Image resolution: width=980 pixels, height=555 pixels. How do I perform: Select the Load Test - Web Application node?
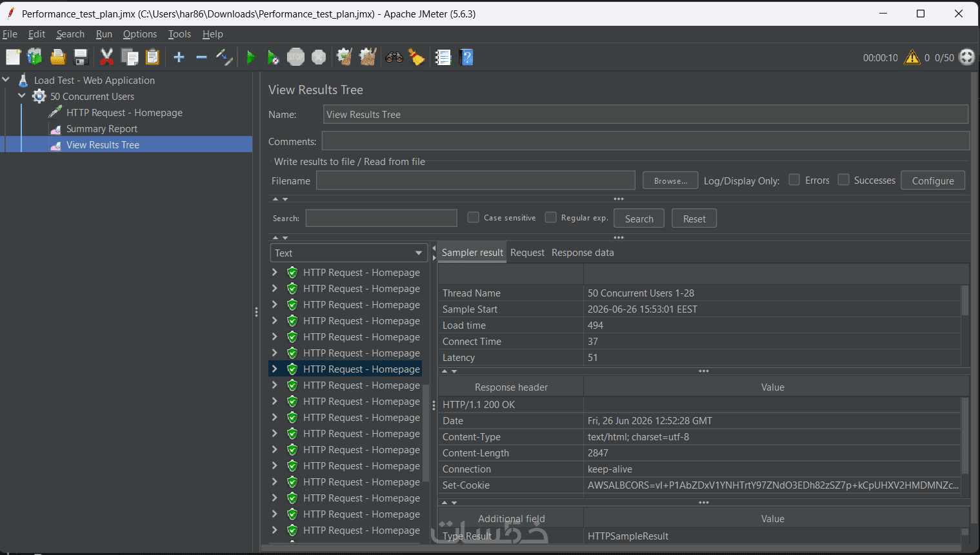pyautogui.click(x=94, y=80)
